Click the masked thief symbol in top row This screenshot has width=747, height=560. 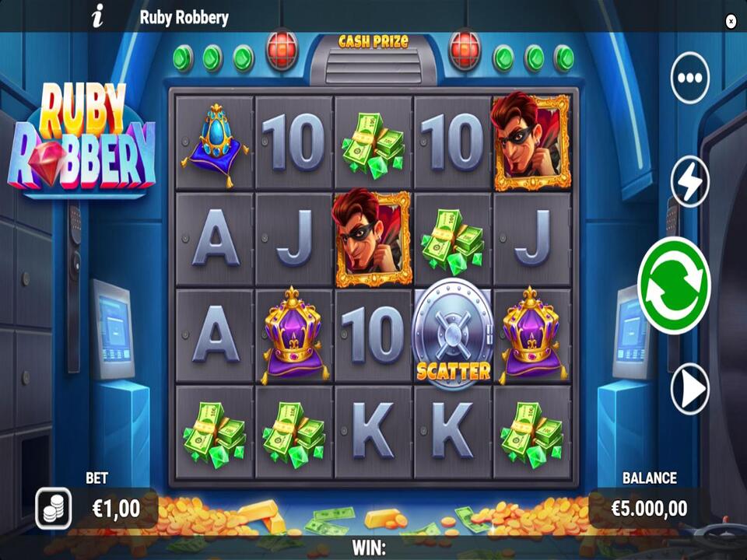tap(531, 142)
